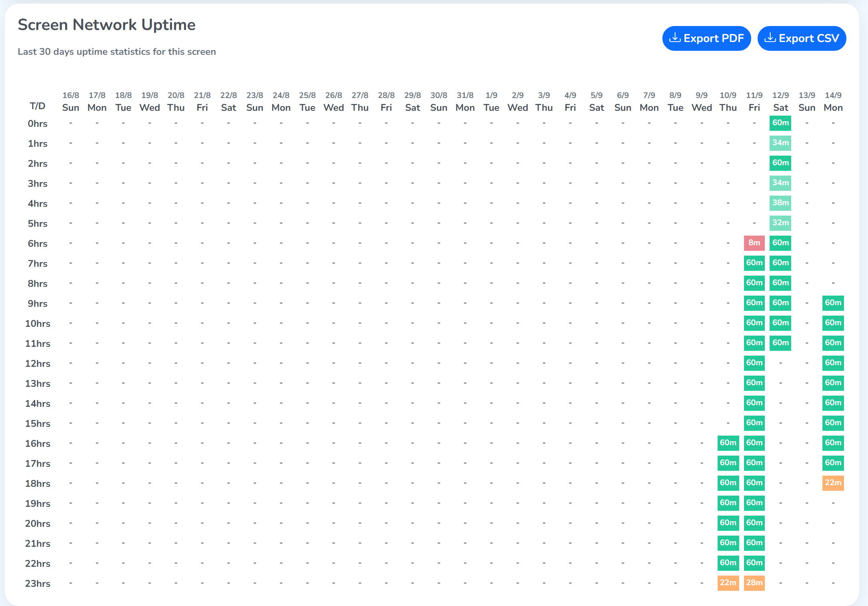868x606 pixels.
Task: Select the 60m cell at 16hrs on 10/9
Action: pos(728,443)
